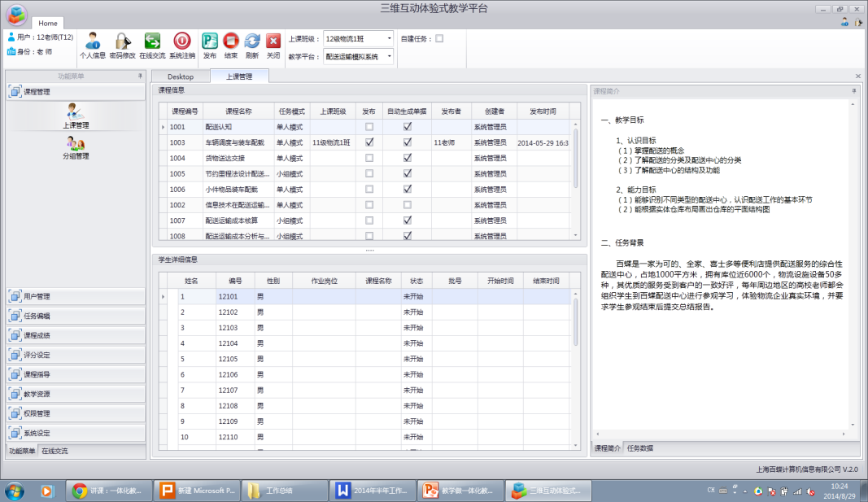
Task: Switch to 任务数据 tab
Action: [x=639, y=448]
